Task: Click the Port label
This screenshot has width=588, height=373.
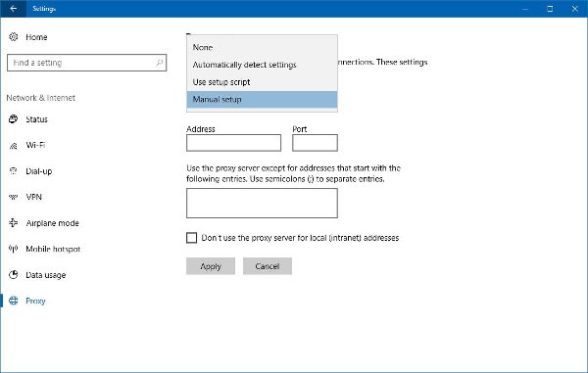Action: (300, 129)
